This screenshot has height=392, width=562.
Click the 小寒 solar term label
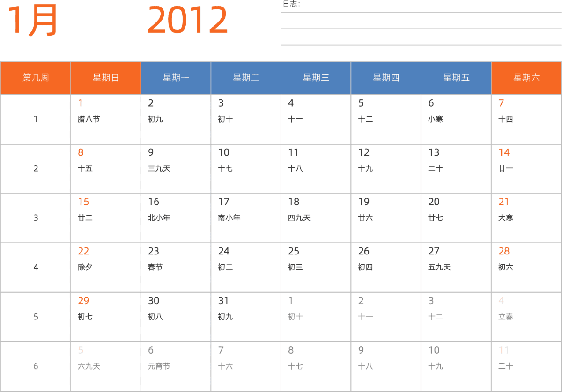point(436,119)
